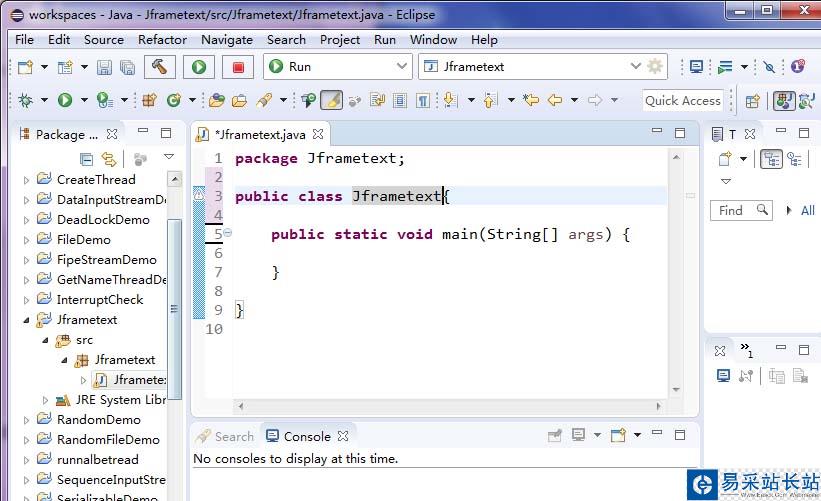Collapse All in Package Explorer
This screenshot has height=501, width=821.
pos(86,158)
